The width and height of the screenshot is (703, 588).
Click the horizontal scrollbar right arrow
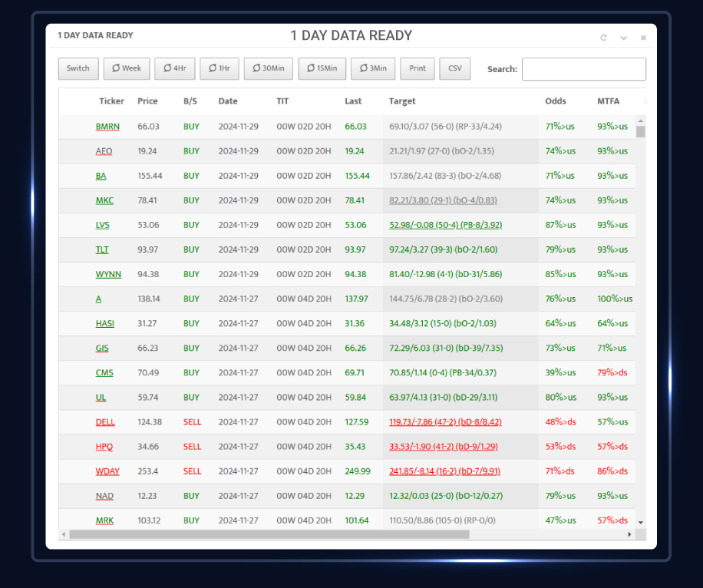coord(629,534)
